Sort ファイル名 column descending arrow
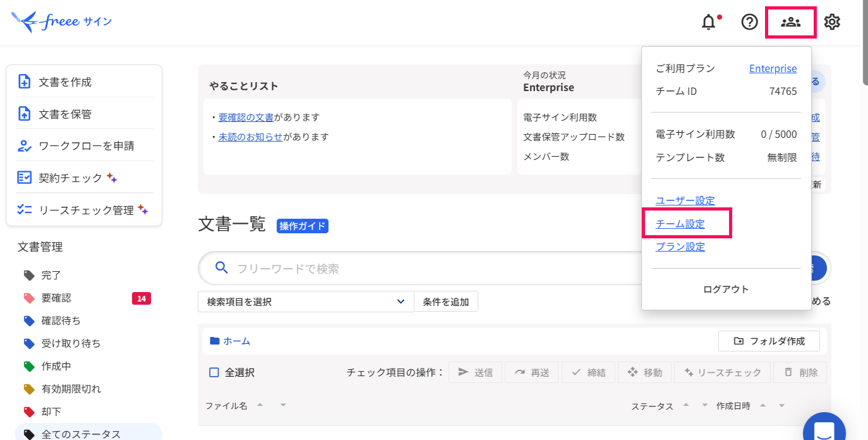 tap(283, 405)
